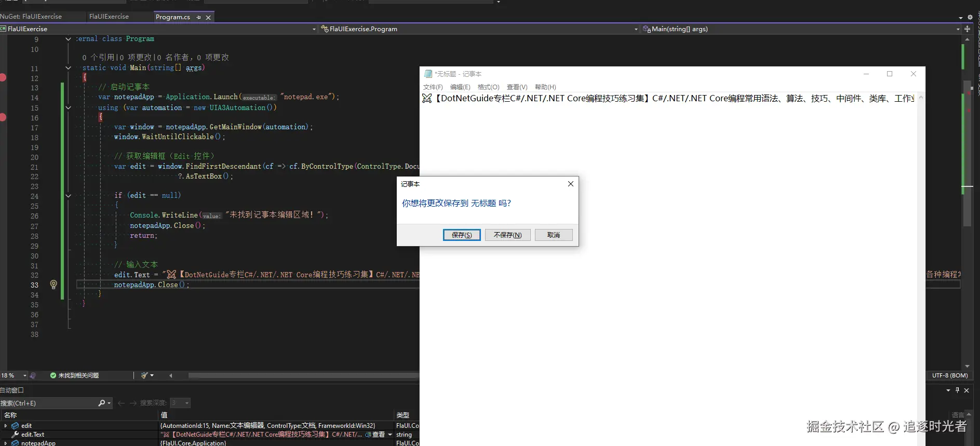The image size is (980, 446).
Task: Open the Notepad 查看(V) menu
Action: (x=517, y=87)
